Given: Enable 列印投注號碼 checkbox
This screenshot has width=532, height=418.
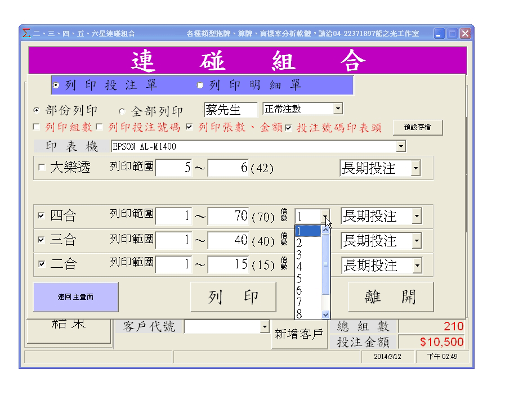Looking at the screenshot, I should [99, 127].
